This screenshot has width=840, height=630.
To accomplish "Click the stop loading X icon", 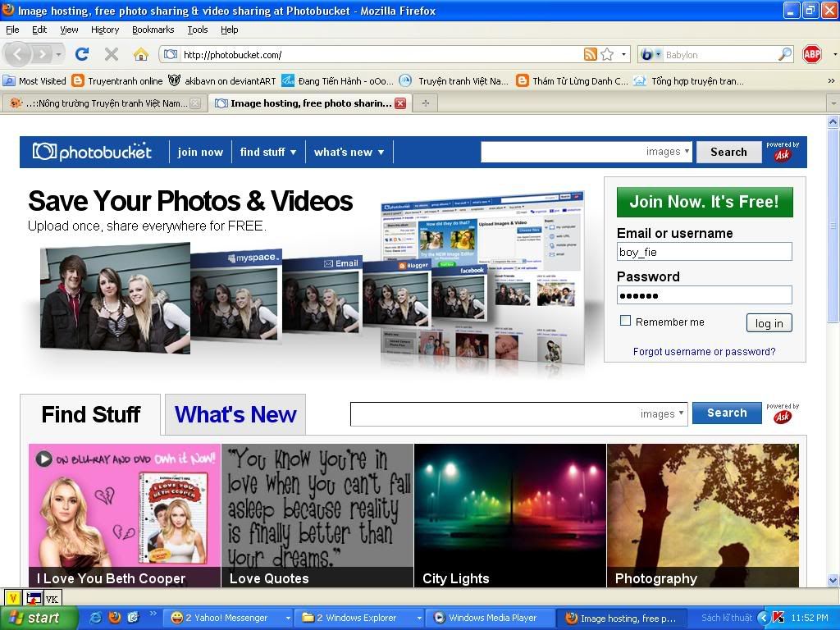I will (x=112, y=53).
